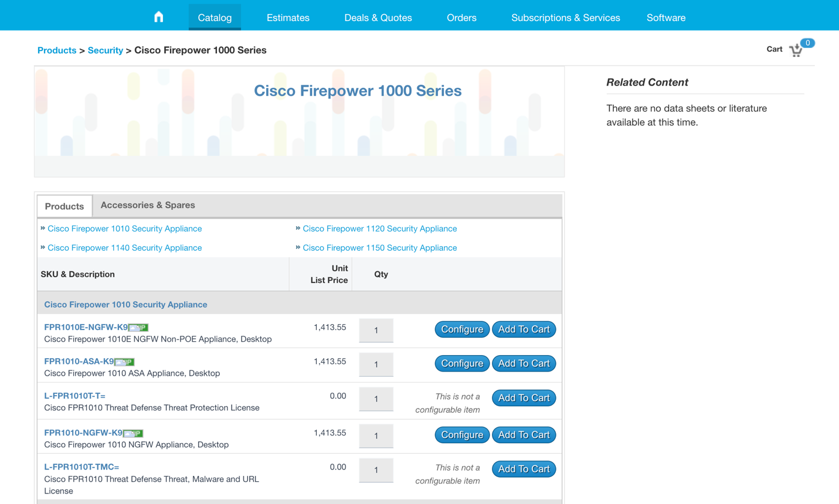Click the description 'Cisco Firepower 1010 ASA Appliance, Desktop'

(132, 373)
